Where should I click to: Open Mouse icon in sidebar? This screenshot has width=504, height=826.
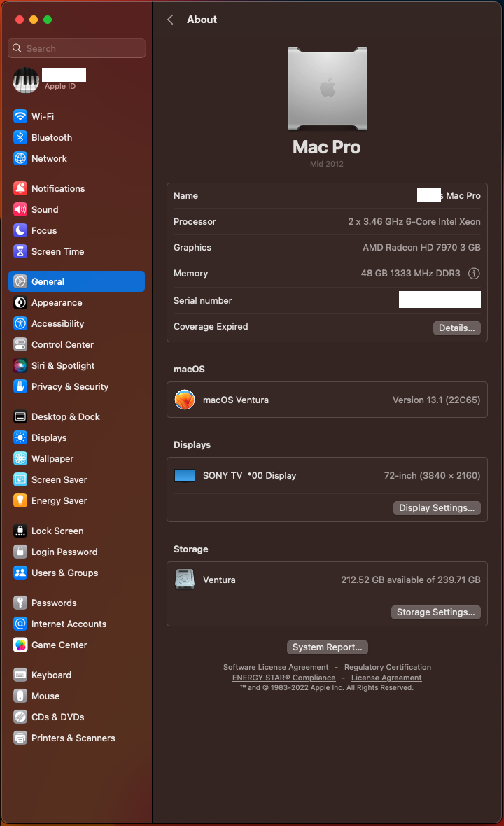[x=20, y=697]
